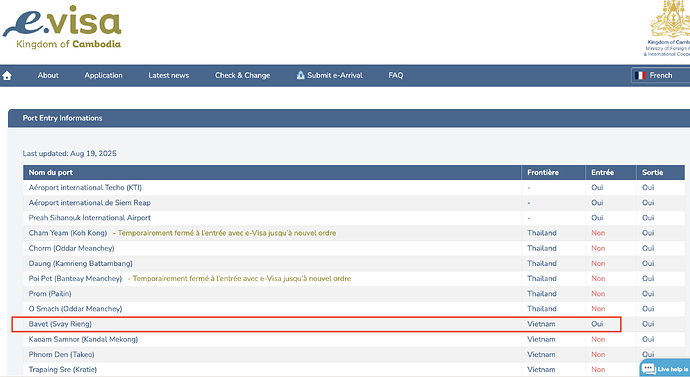Select Preah Sihanouk International Airport
690x377 pixels.
[x=89, y=218]
